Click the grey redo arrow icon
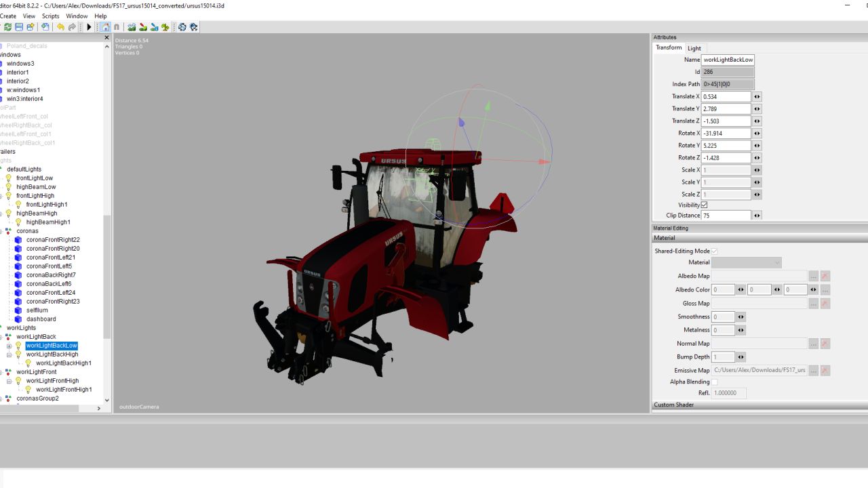 click(x=72, y=27)
